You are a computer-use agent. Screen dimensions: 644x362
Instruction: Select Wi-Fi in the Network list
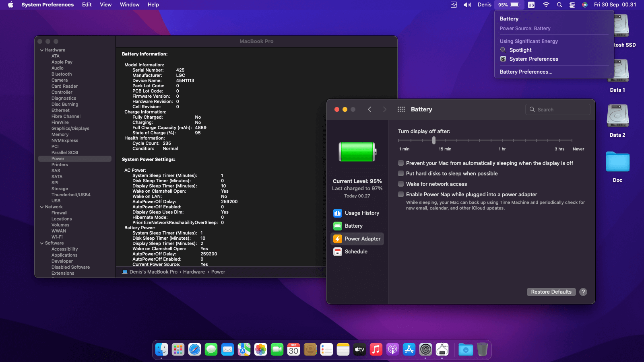coord(57,237)
